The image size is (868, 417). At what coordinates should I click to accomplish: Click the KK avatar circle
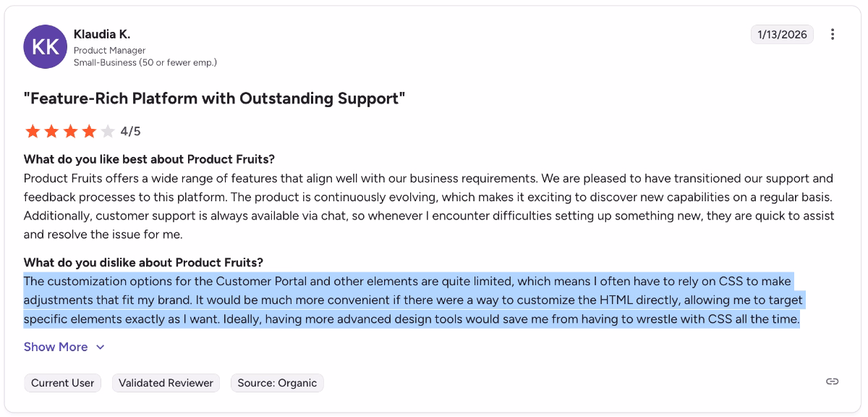coord(45,46)
